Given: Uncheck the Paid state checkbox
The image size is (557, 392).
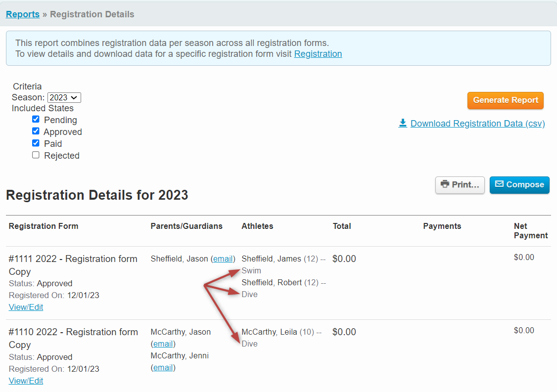Looking at the screenshot, I should [36, 143].
